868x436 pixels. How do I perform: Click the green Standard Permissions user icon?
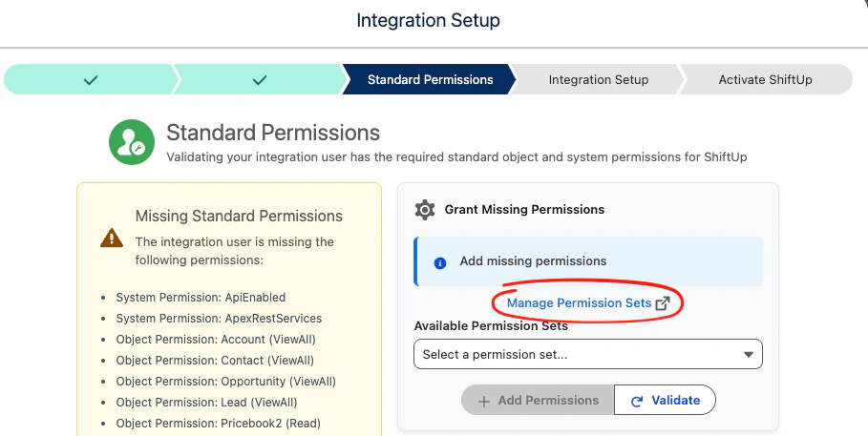(132, 143)
